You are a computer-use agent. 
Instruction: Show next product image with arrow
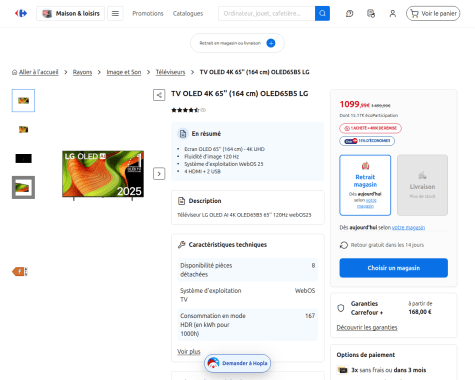coord(159,174)
